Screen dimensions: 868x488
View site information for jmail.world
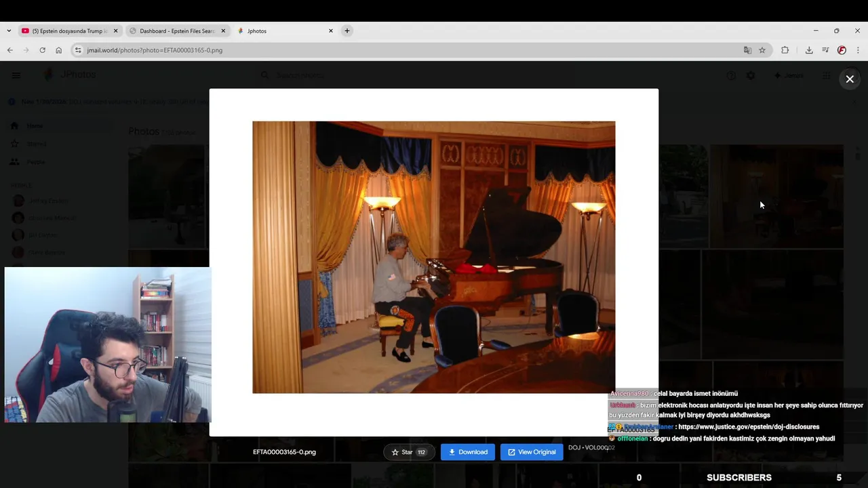pyautogui.click(x=78, y=50)
